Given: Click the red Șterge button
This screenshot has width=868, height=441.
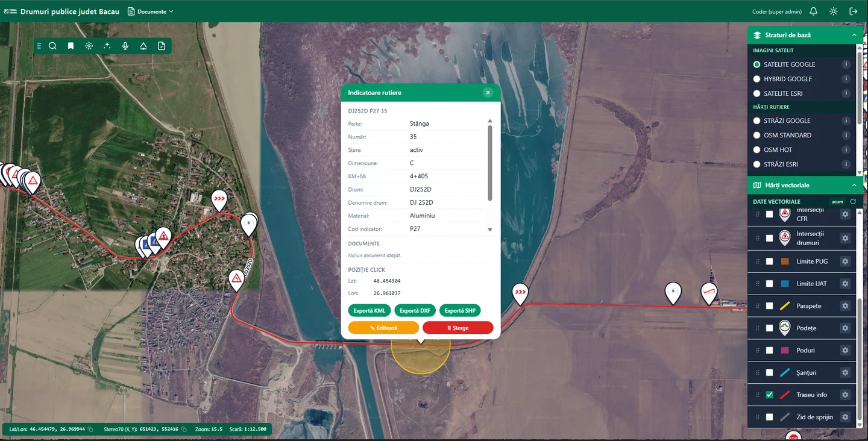Looking at the screenshot, I should point(458,328).
